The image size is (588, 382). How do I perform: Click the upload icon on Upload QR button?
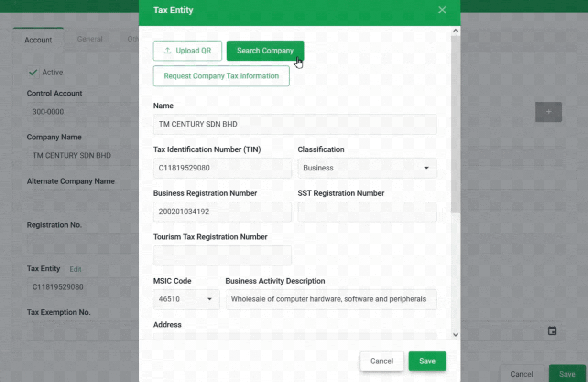point(168,51)
